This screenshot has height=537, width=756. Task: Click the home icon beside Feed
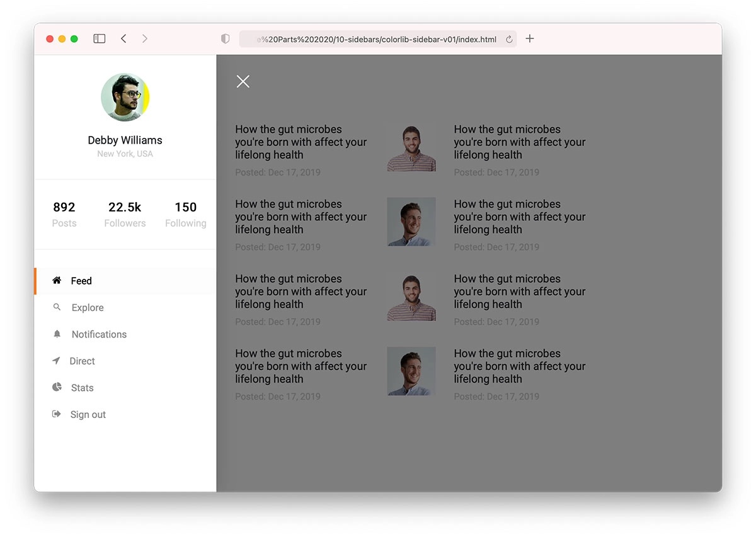click(x=57, y=281)
